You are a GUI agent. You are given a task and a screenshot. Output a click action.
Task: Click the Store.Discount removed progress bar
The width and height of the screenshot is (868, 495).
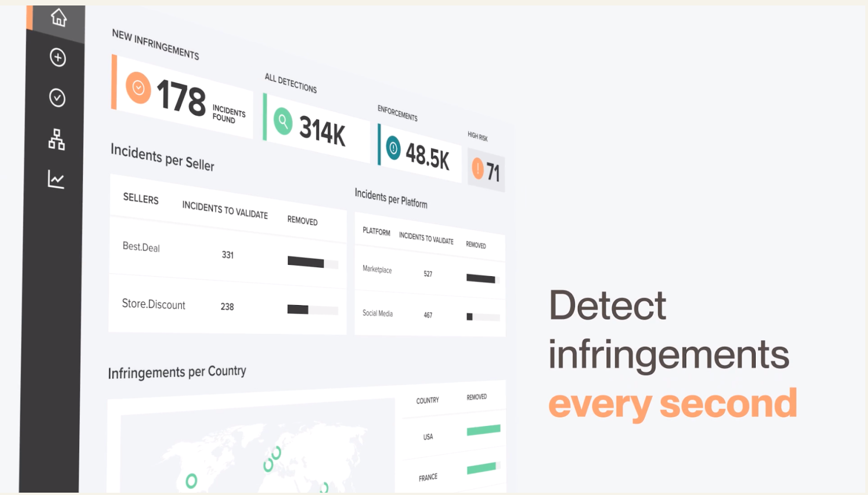tap(312, 310)
